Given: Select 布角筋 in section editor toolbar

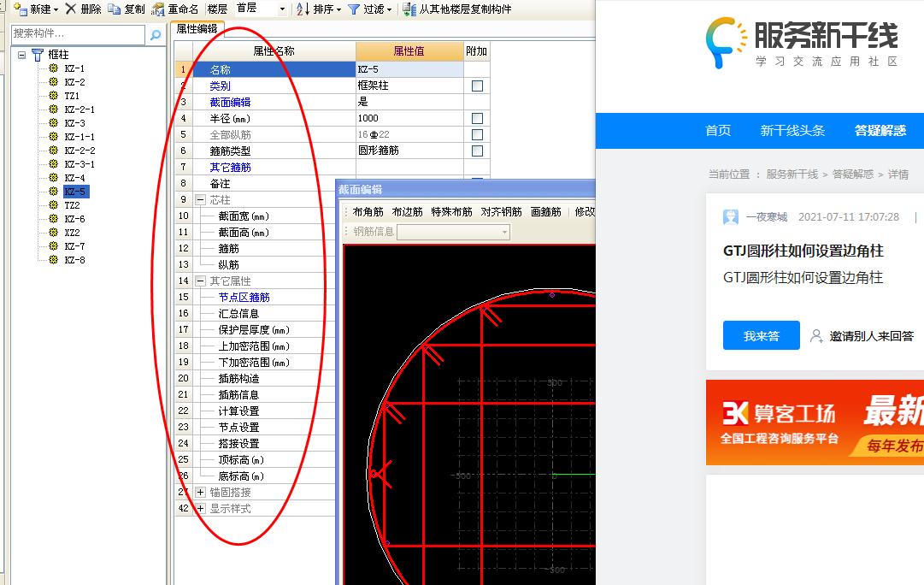Looking at the screenshot, I should click(x=368, y=212).
